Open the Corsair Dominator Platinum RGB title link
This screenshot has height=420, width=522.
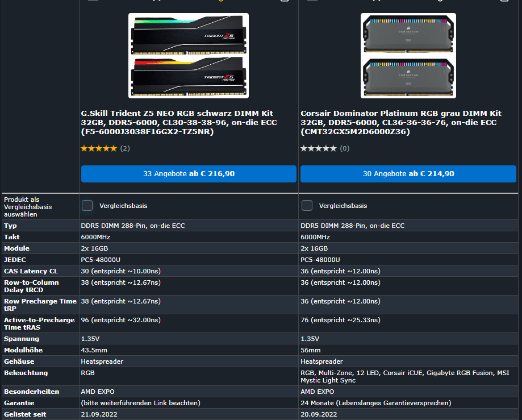[x=401, y=123]
